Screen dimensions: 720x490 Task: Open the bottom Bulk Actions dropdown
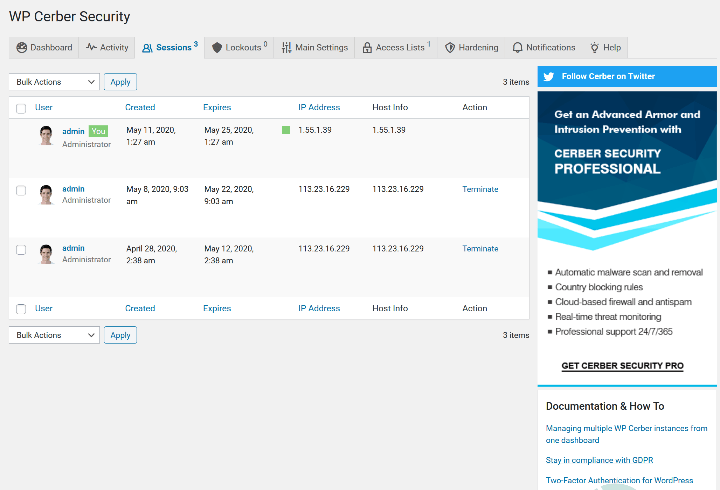coord(54,335)
